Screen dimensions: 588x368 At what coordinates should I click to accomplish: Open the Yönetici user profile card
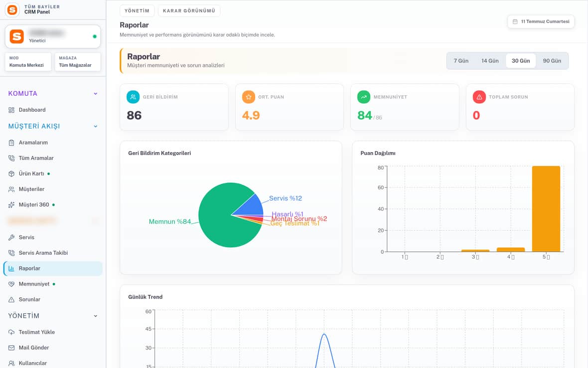pos(53,36)
